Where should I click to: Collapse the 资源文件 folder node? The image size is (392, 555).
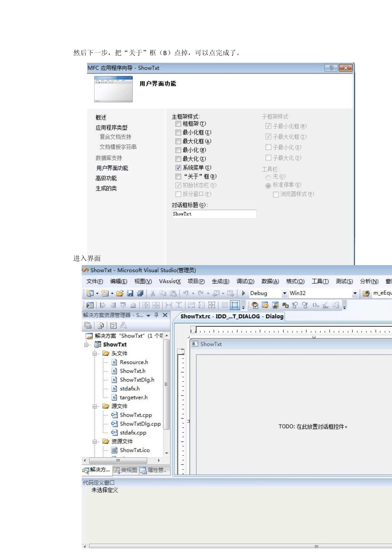[x=95, y=441]
